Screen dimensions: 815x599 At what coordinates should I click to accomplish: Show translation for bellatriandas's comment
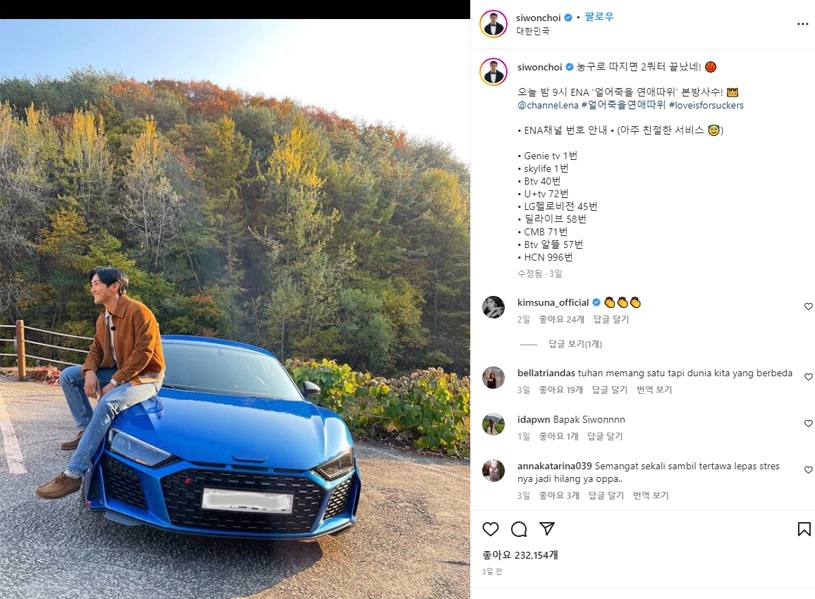pos(654,389)
